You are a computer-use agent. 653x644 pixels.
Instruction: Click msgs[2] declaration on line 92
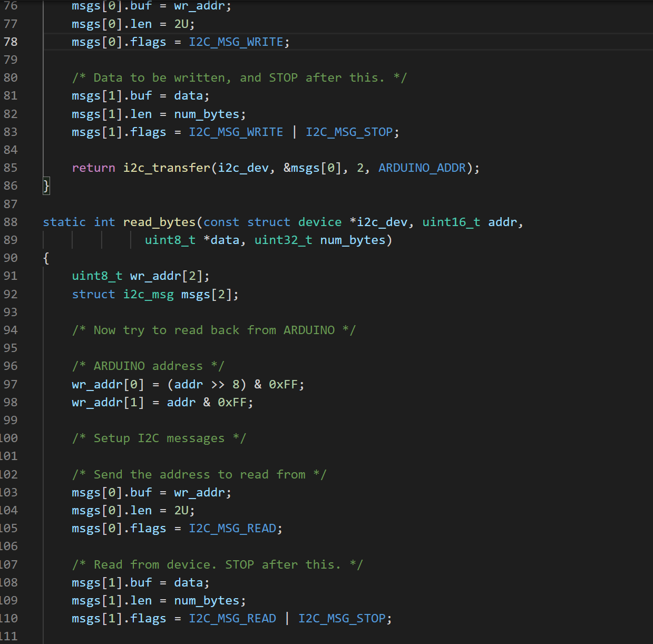pyautogui.click(x=207, y=294)
